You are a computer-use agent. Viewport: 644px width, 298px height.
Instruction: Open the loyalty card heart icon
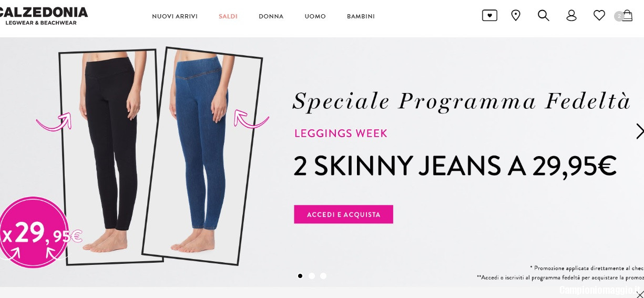point(489,16)
